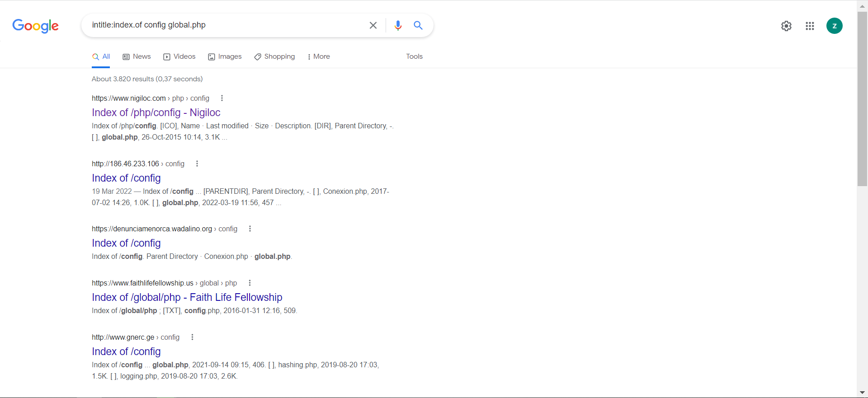The height and width of the screenshot is (398, 868).
Task: Open options for faithlifefellowship.us result
Action: coord(250,283)
